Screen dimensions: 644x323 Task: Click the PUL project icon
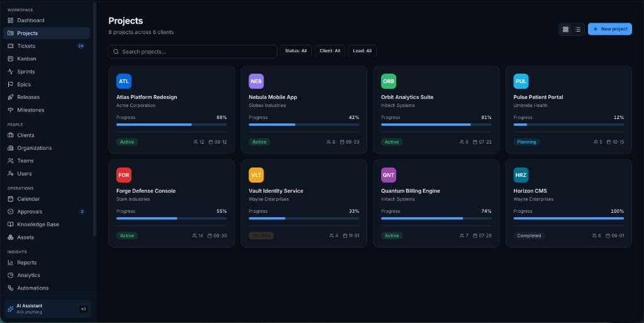coord(521,81)
